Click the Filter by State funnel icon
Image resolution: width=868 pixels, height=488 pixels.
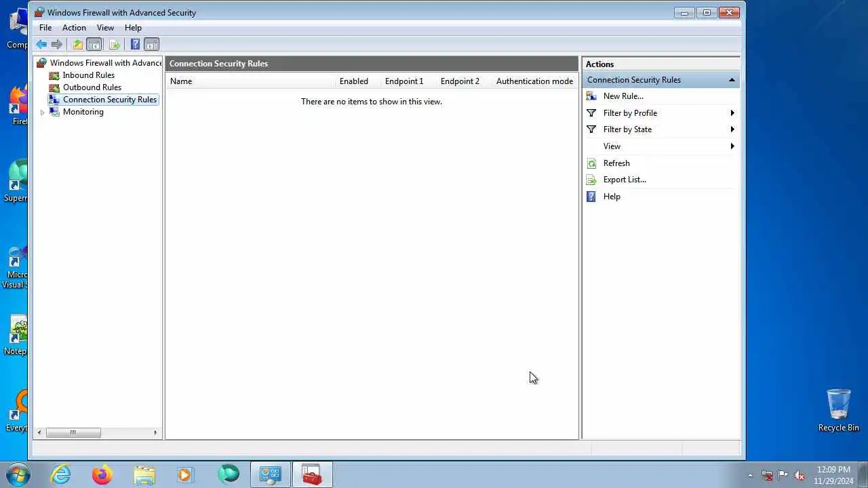coord(591,129)
